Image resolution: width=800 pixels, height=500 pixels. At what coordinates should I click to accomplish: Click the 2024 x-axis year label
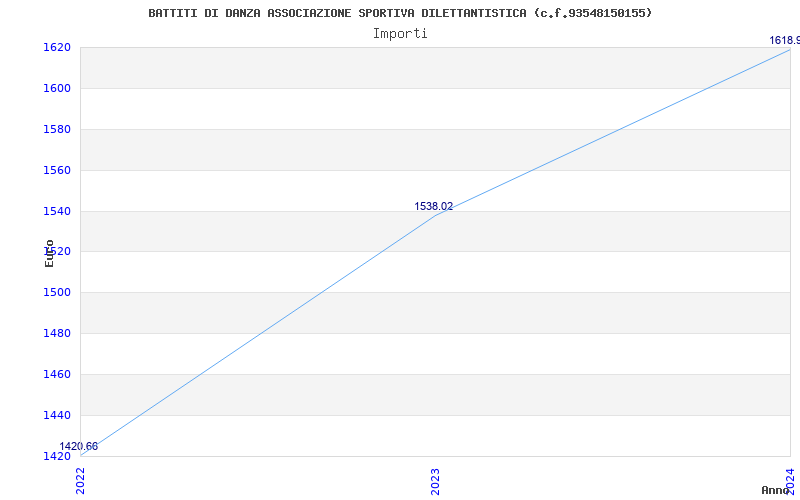click(x=790, y=481)
